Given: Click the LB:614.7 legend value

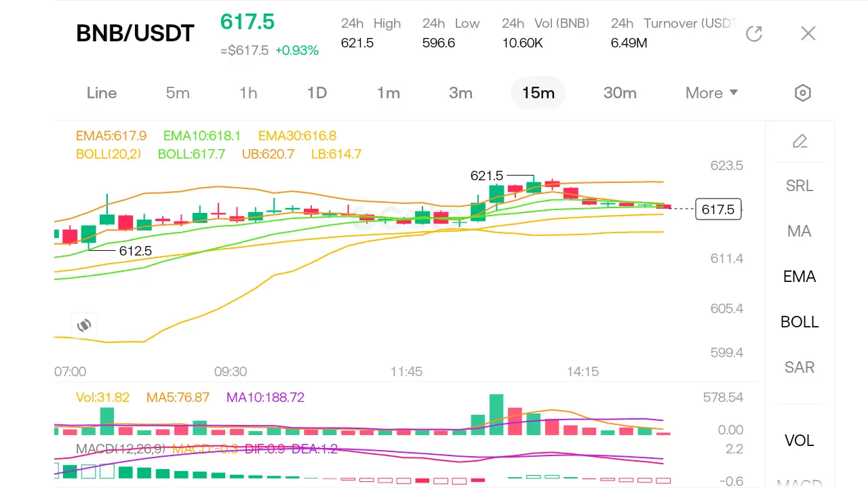Looking at the screenshot, I should point(336,154).
